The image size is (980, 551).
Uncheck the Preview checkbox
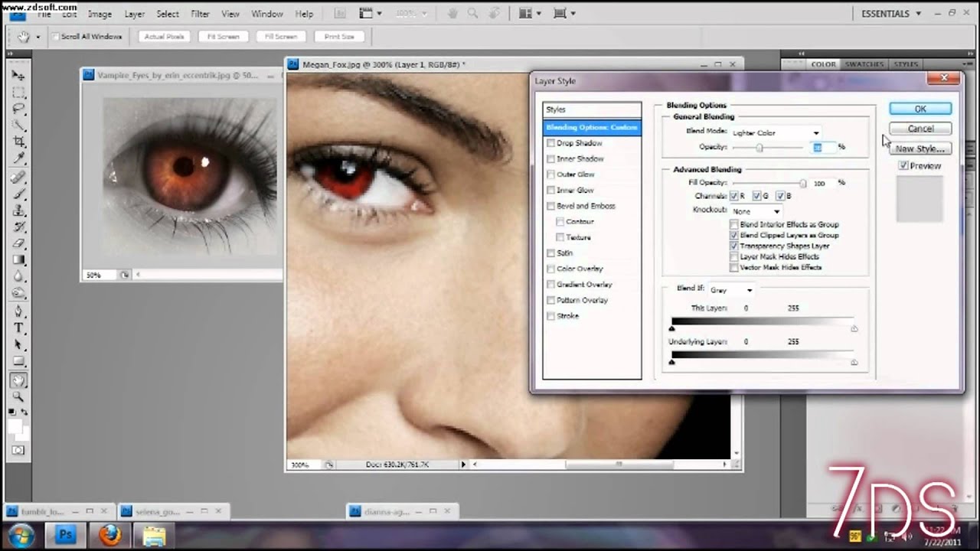(x=903, y=166)
